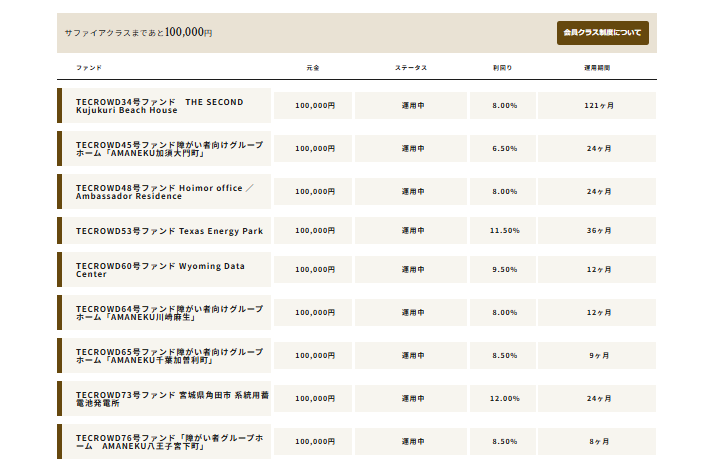Click the 100,000円 principal of TECROWD76号

coord(313,441)
